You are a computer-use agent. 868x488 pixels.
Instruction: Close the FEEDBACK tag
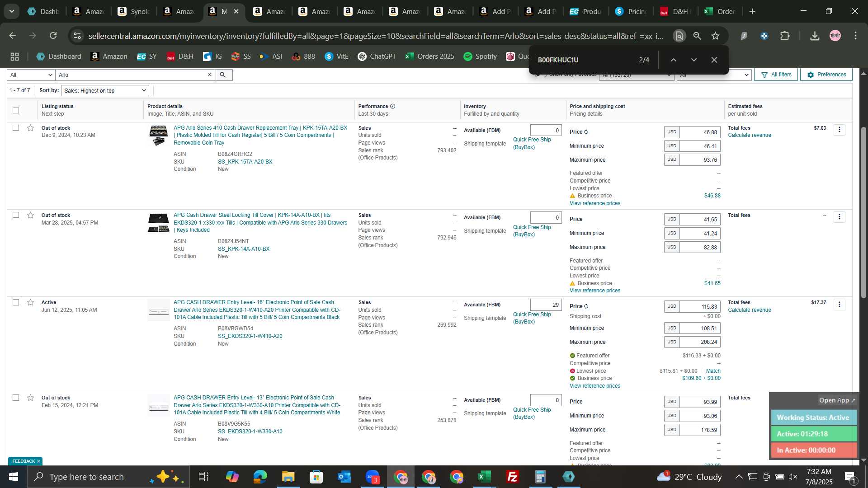tap(38, 461)
